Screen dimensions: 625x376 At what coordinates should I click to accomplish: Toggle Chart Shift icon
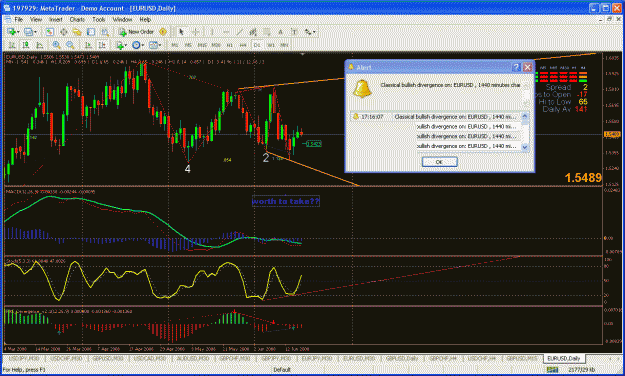click(102, 45)
